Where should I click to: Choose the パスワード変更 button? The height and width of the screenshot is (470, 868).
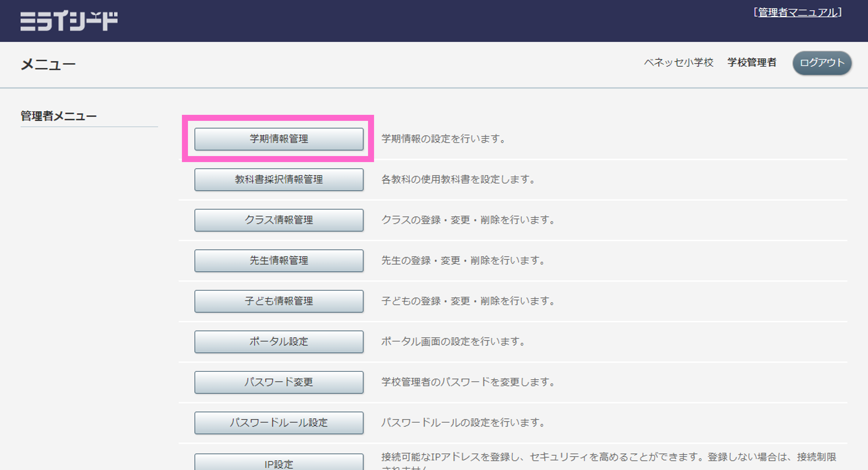pos(279,382)
